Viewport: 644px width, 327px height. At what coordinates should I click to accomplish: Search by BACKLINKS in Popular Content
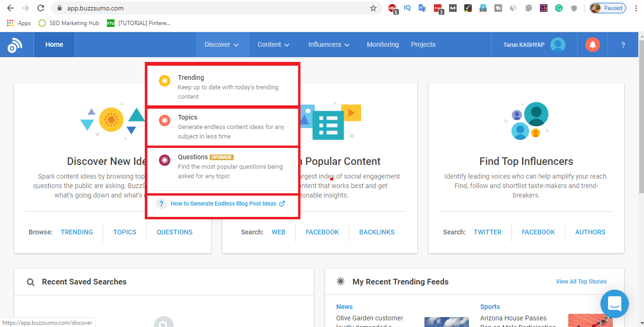point(377,232)
